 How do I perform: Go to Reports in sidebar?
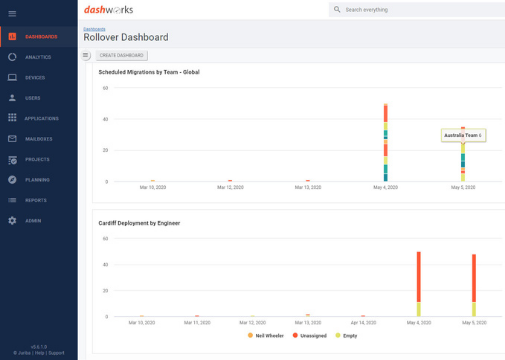click(x=39, y=200)
